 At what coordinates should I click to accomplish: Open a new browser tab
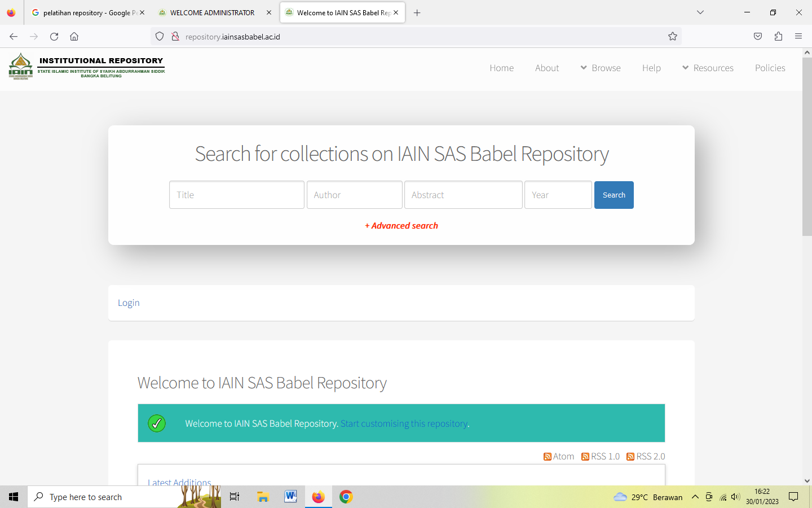tap(417, 12)
